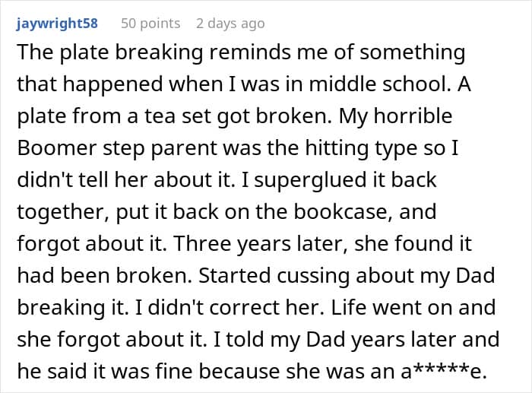Image resolution: width=532 pixels, height=393 pixels.
Task: Click the words 'had been broken'
Action: coord(105,276)
